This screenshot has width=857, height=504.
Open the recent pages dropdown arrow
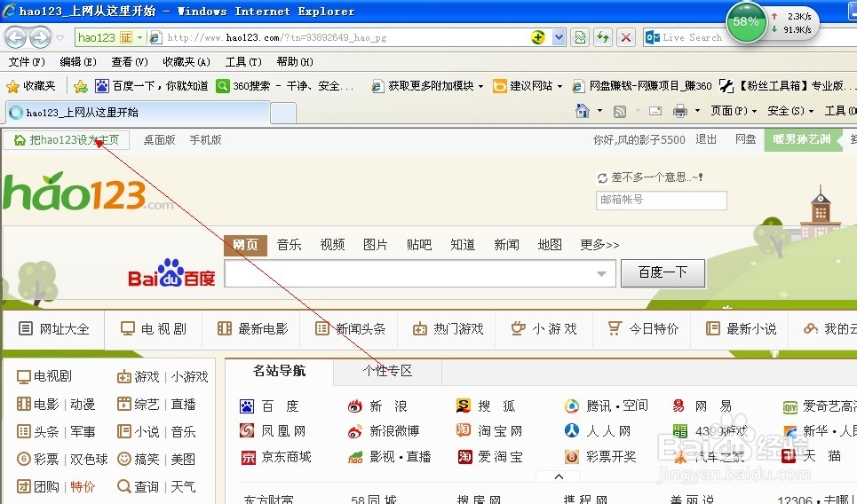click(60, 37)
